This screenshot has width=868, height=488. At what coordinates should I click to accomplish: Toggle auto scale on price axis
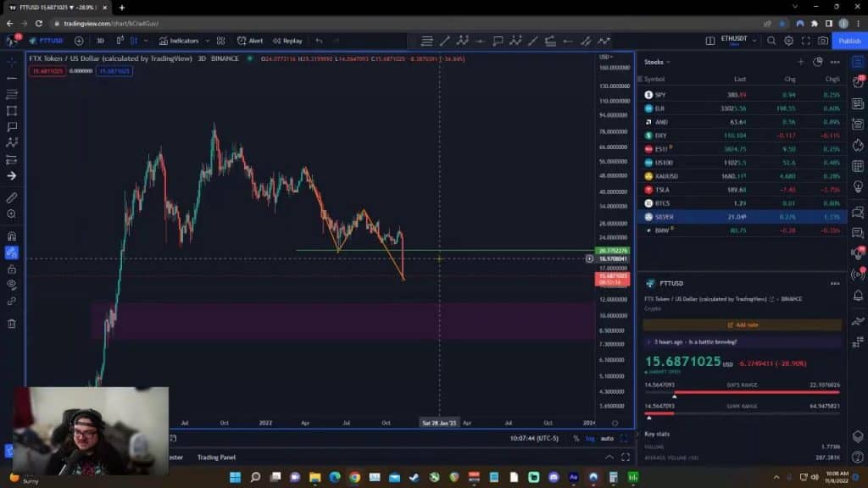tap(607, 438)
